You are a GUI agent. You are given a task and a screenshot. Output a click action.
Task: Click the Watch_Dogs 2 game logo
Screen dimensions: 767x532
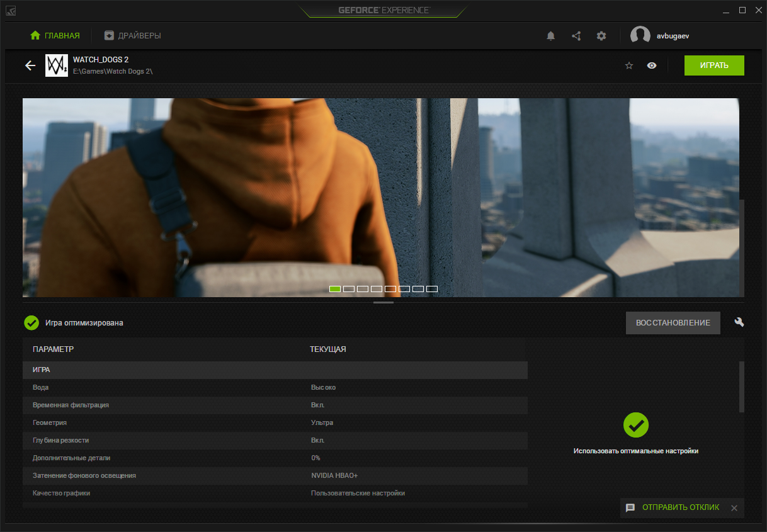click(x=57, y=65)
